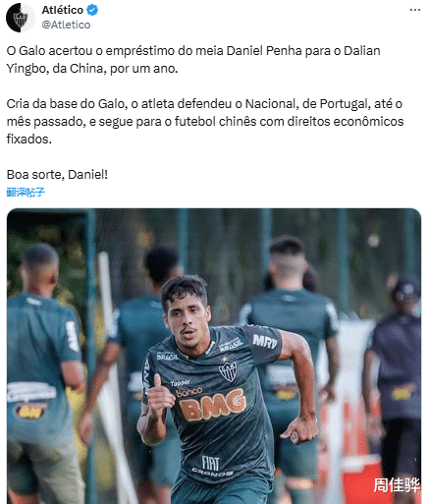Click the Atlético display name
The height and width of the screenshot is (504, 429).
point(63,10)
